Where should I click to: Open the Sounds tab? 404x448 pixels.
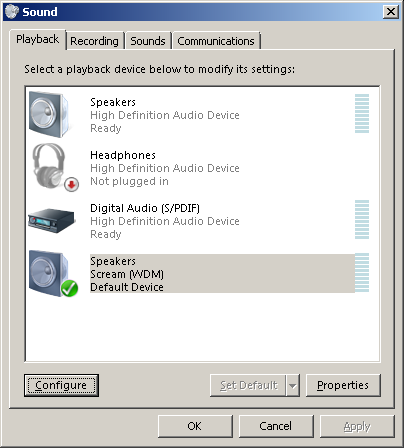[148, 41]
